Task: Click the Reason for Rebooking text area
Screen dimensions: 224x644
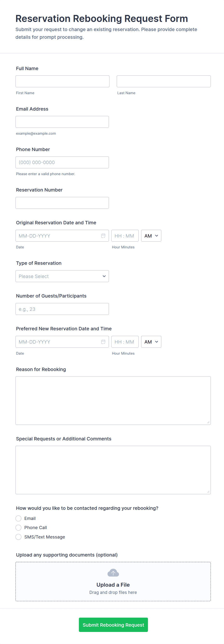Action: pos(113,400)
